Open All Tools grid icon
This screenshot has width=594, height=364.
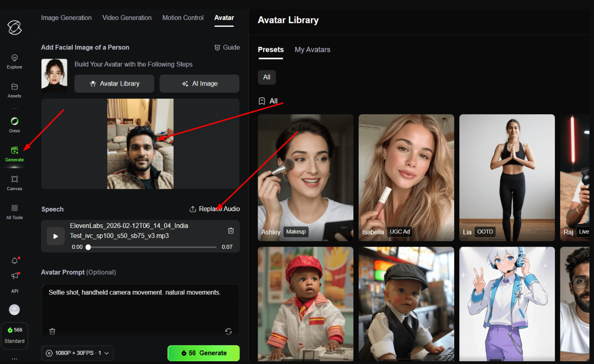point(15,212)
